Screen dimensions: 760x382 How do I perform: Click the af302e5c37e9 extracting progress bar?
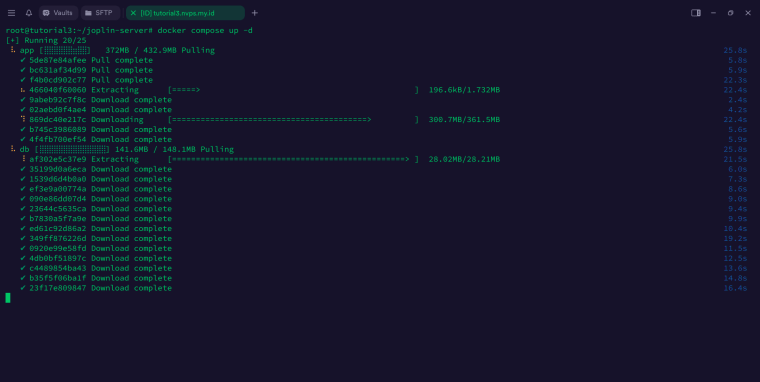[x=293, y=159]
